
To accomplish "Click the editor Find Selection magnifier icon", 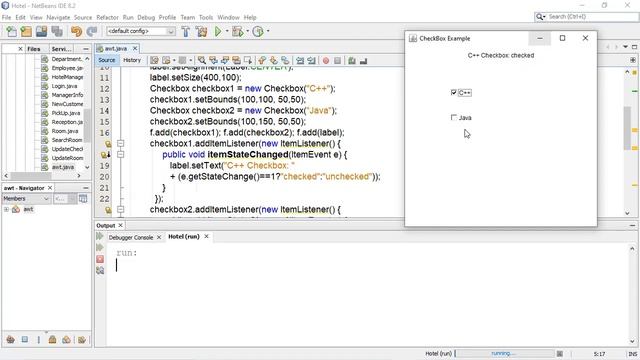I will (x=202, y=60).
